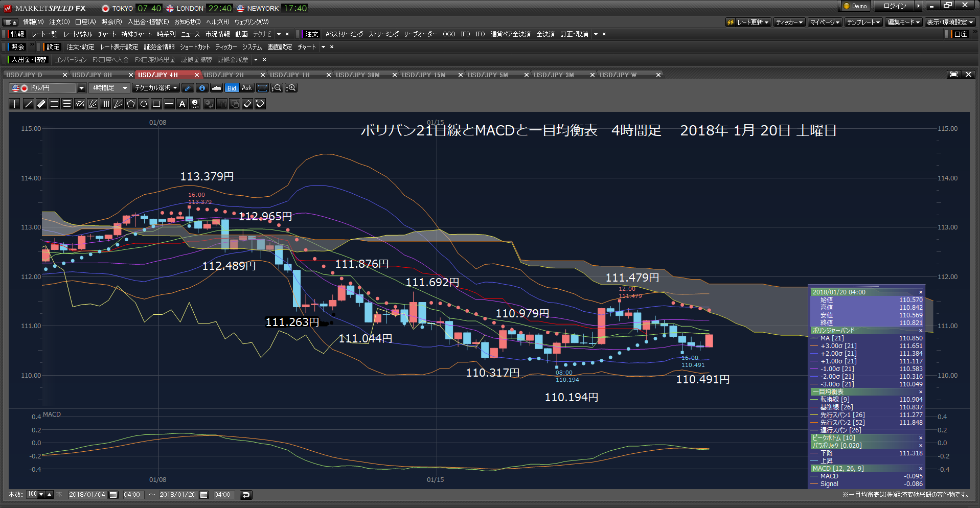The image size is (980, 508).
Task: Open the テンプレート dropdown
Action: 864,22
